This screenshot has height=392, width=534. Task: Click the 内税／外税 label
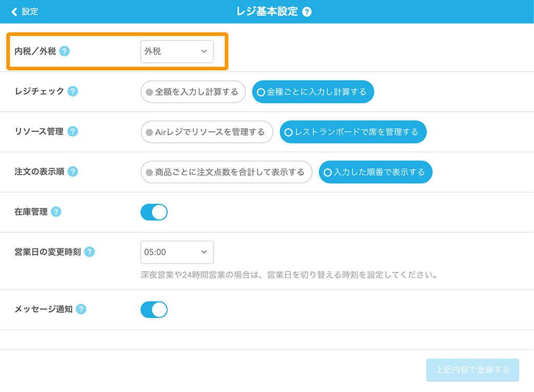[35, 51]
